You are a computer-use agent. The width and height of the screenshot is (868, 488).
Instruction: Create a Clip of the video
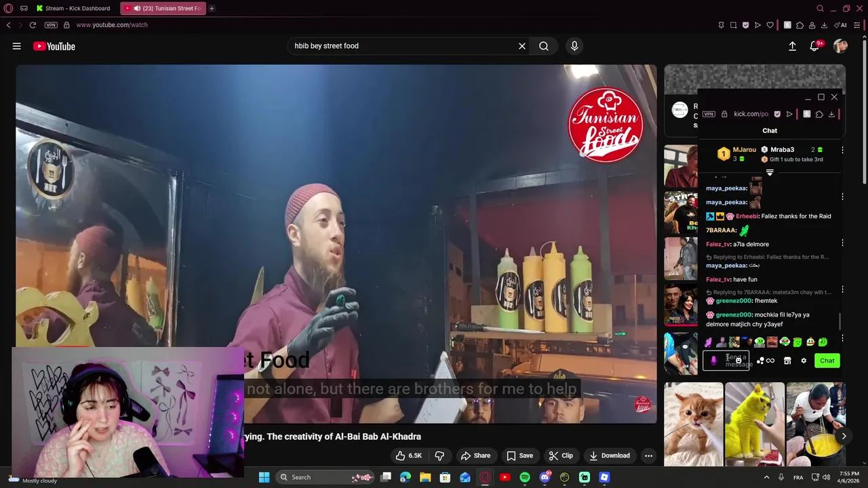point(561,455)
